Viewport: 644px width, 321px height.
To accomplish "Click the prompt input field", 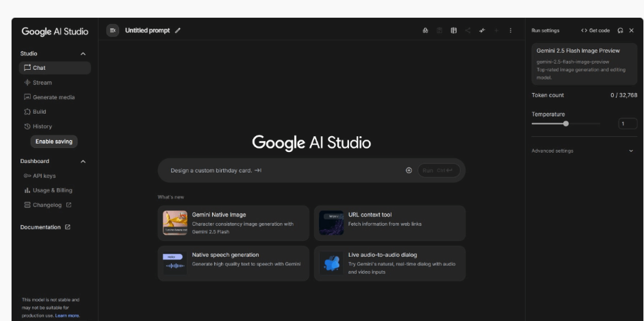I will 281,170.
